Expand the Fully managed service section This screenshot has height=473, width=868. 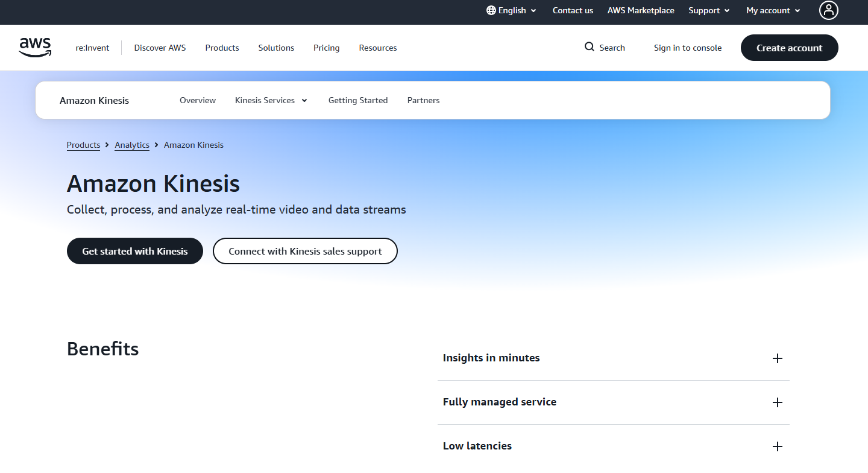point(614,402)
